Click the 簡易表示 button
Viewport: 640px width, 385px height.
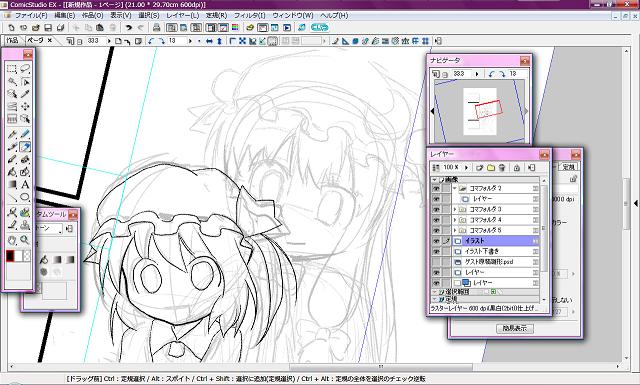515,328
